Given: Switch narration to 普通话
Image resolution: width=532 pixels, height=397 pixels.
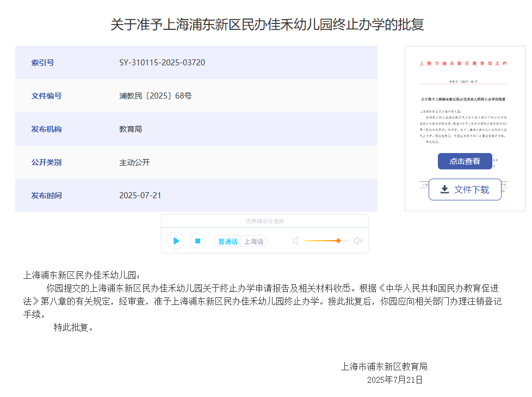Looking at the screenshot, I should 227,241.
